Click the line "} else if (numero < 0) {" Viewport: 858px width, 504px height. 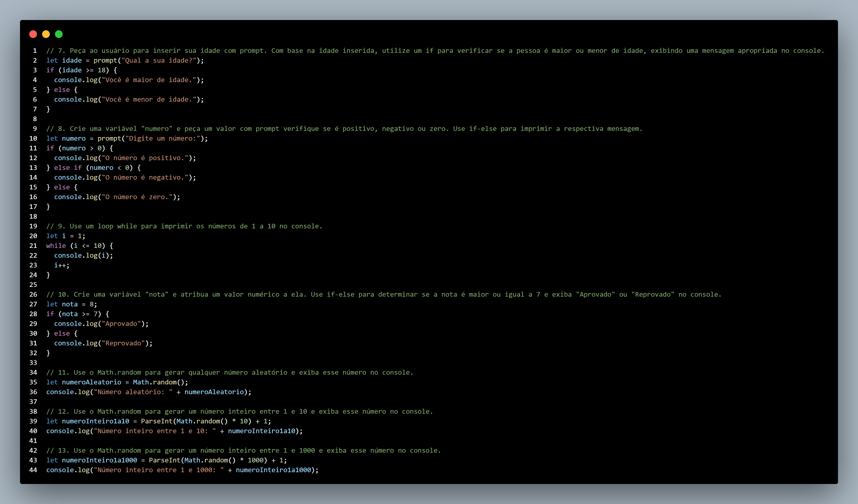[94, 168]
